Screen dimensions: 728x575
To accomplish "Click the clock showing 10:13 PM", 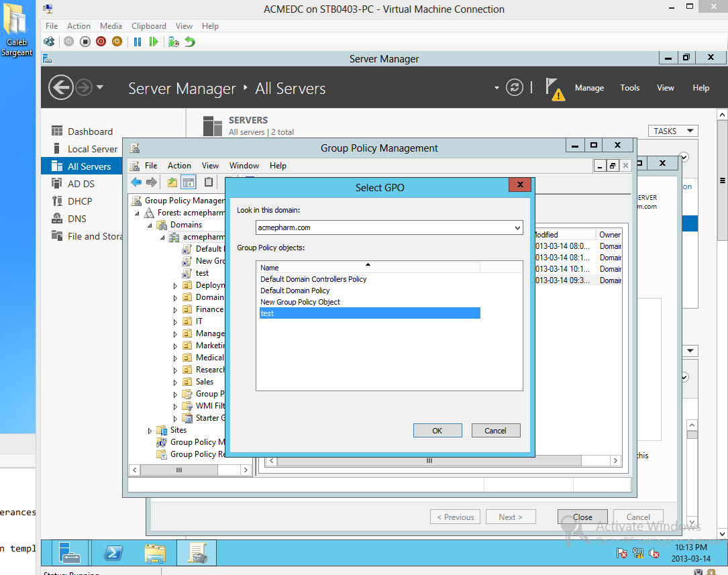I will point(691,547).
